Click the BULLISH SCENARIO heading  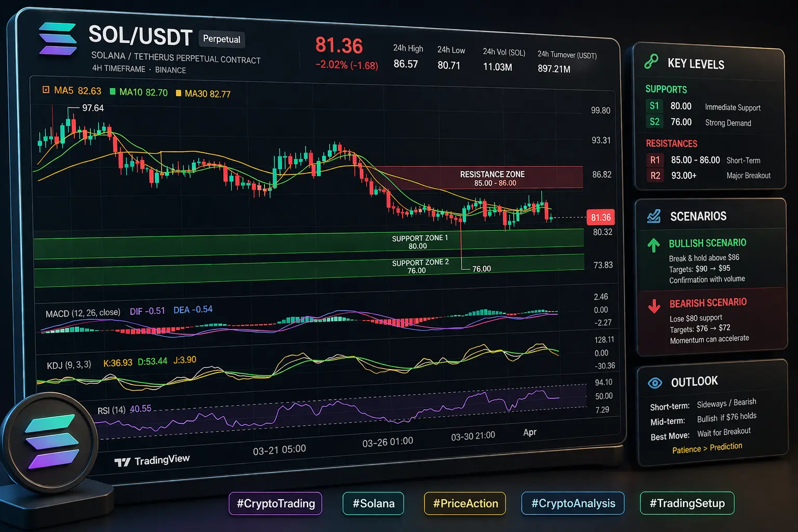tap(707, 243)
